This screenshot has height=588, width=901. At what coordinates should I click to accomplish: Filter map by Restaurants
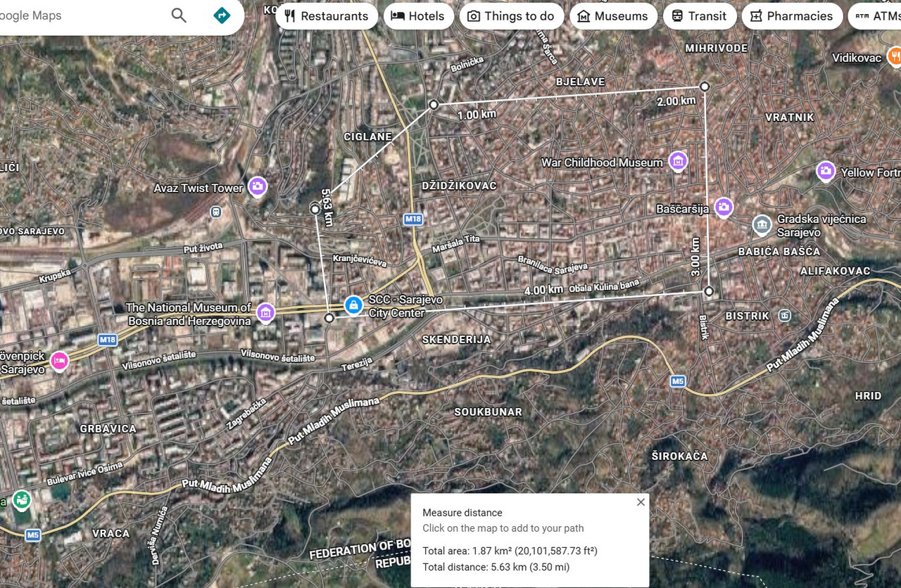[x=327, y=16]
